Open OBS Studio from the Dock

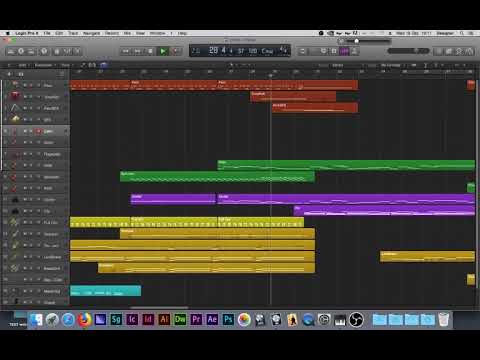point(356,320)
